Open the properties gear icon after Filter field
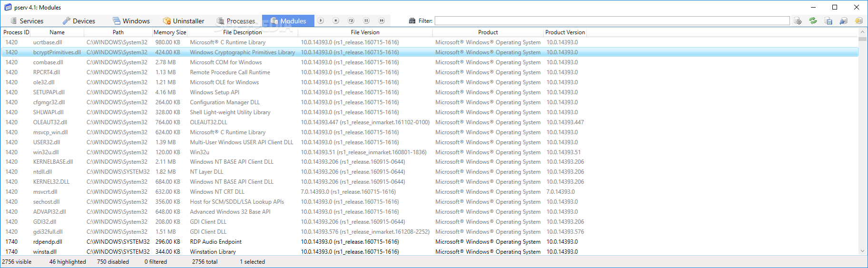The image size is (868, 268). click(x=798, y=21)
